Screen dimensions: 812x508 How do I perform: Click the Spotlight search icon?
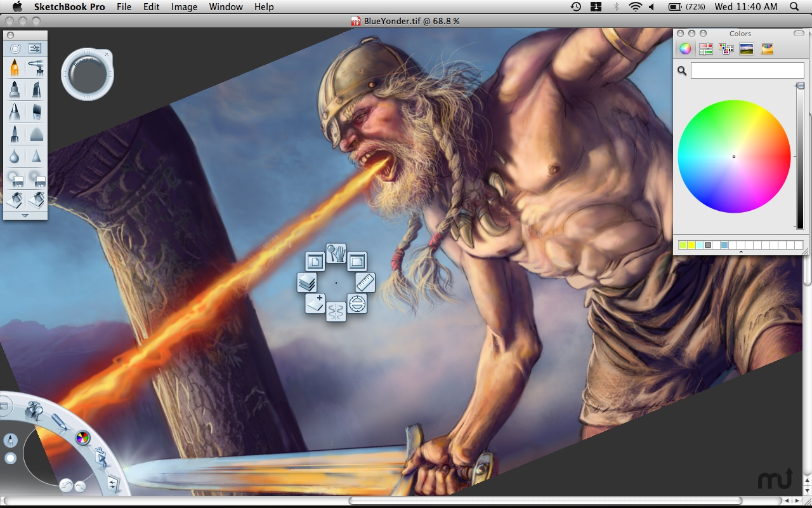[794, 7]
